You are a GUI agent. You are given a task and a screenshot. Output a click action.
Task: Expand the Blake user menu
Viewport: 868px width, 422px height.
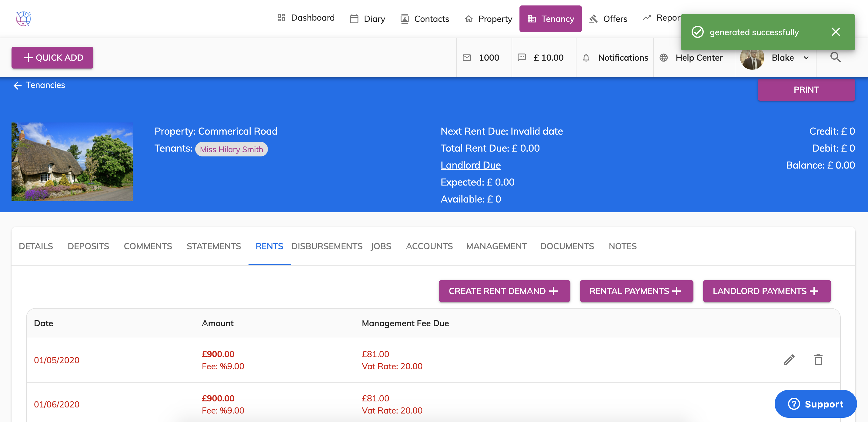pyautogui.click(x=806, y=58)
